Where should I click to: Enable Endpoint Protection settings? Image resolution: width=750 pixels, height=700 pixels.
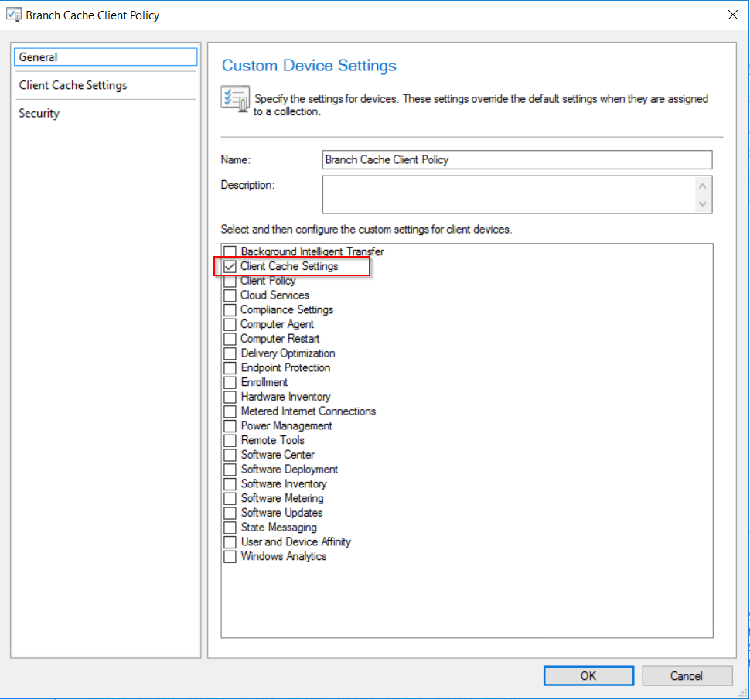click(x=230, y=367)
